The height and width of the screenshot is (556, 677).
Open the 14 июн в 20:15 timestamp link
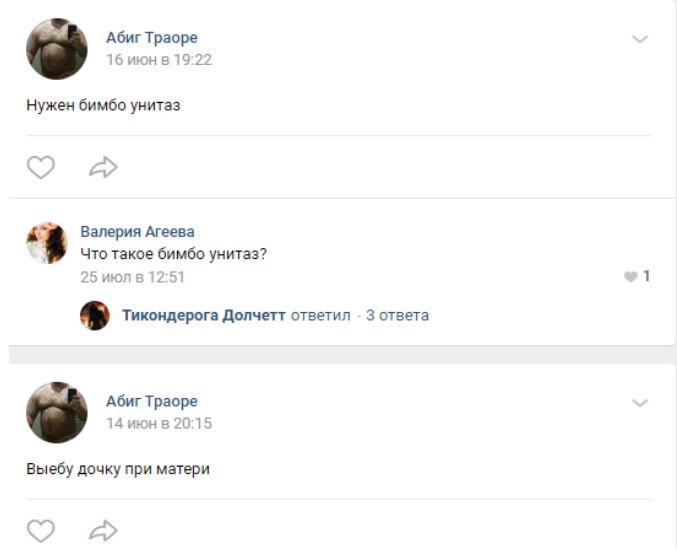click(x=159, y=423)
